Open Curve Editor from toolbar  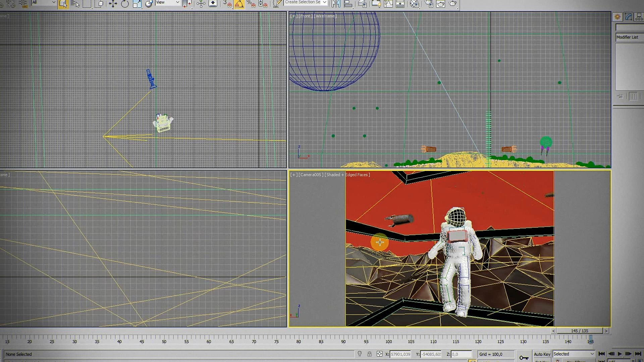click(x=388, y=4)
